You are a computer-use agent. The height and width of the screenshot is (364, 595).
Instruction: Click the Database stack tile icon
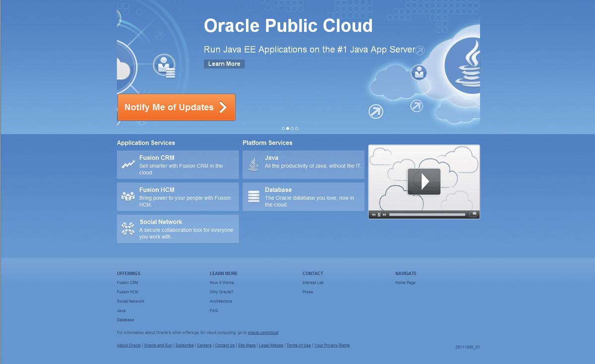pyautogui.click(x=253, y=196)
